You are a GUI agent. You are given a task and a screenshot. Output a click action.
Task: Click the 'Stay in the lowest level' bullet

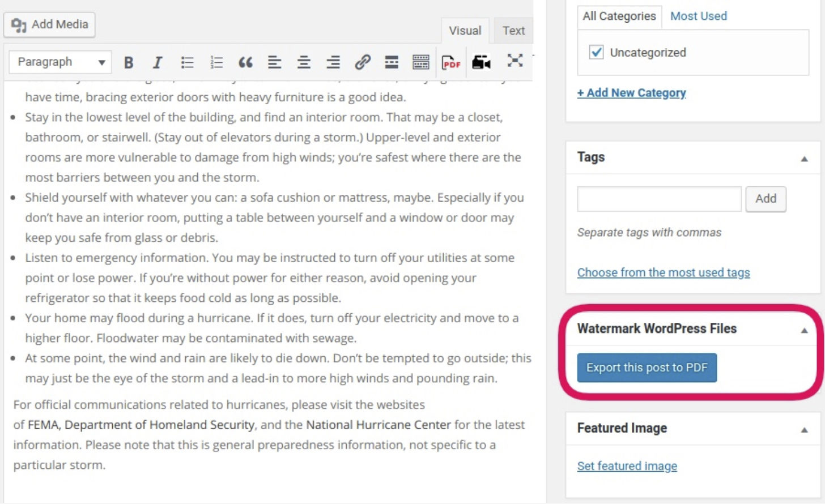273,147
